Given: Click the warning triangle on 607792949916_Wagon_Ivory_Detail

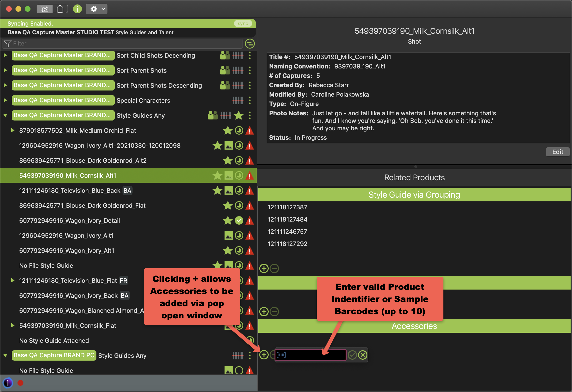Looking at the screenshot, I should (250, 221).
